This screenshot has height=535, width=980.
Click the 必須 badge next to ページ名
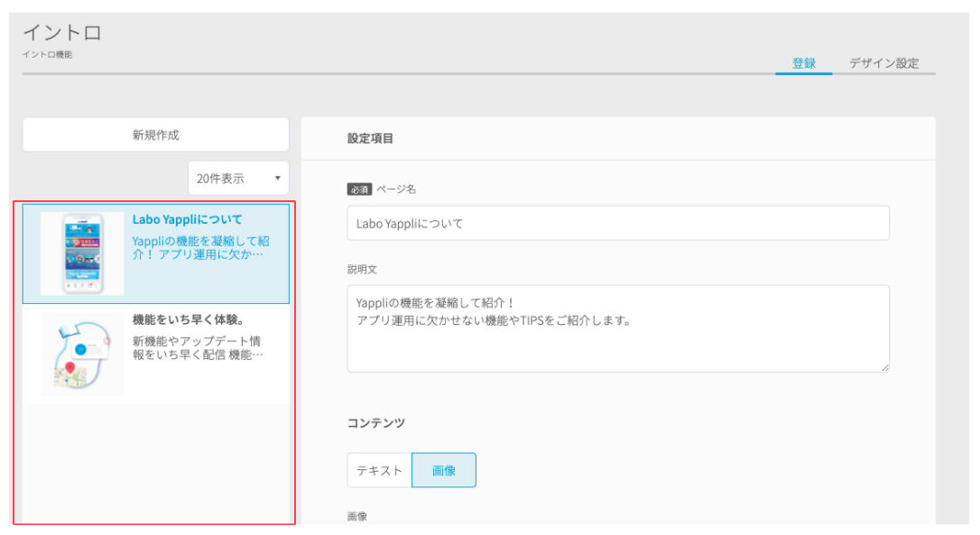[x=359, y=189]
